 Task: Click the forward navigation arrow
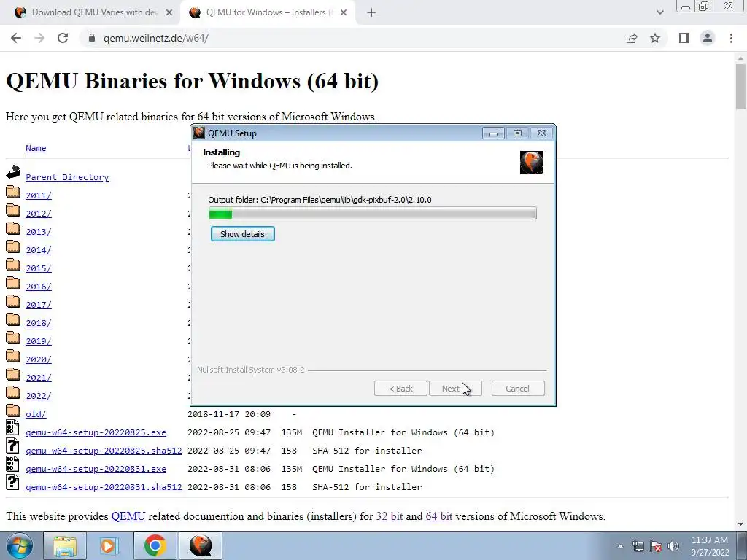39,38
